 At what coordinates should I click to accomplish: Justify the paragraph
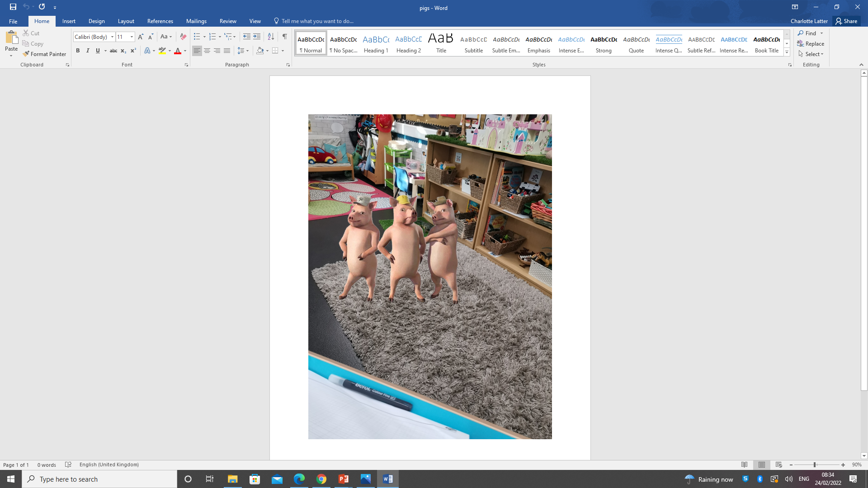point(227,51)
